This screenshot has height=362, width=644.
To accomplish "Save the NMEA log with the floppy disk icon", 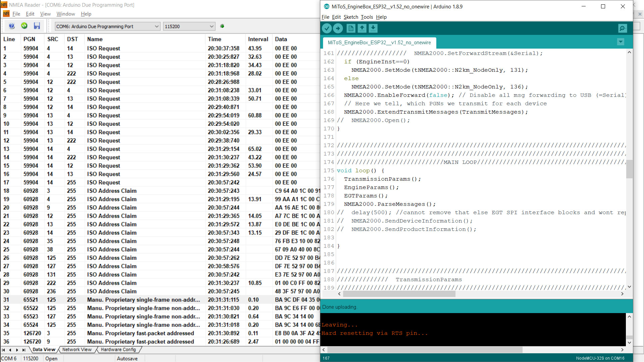I will pyautogui.click(x=37, y=26).
